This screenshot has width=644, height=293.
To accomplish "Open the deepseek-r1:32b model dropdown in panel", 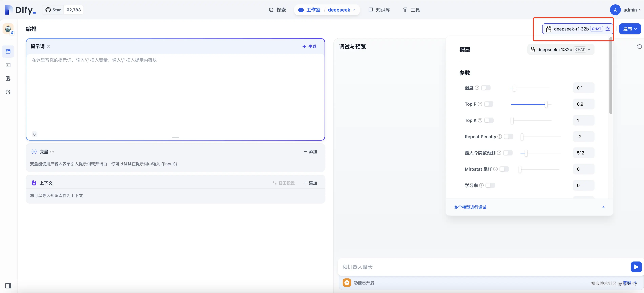I will pos(560,49).
